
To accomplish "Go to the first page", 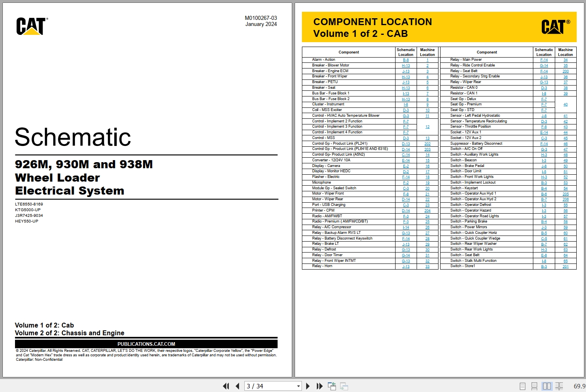I will pyautogui.click(x=226, y=386).
